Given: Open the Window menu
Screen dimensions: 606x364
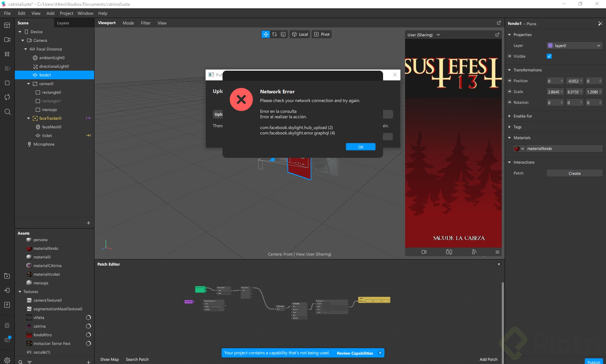Looking at the screenshot, I should point(85,13).
